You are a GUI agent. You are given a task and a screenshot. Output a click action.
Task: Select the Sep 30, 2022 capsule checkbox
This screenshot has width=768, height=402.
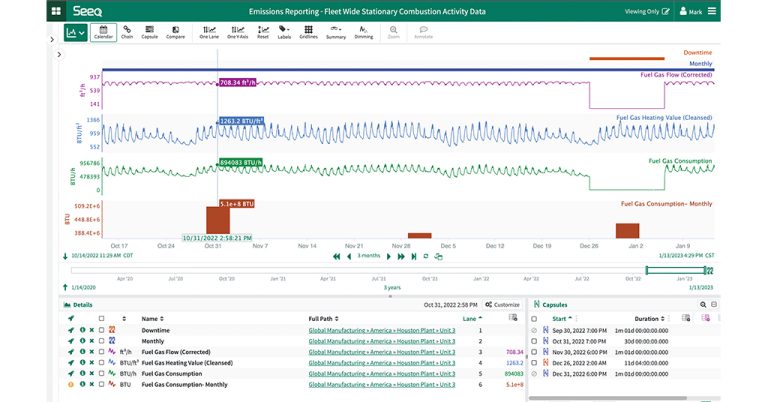click(x=535, y=330)
